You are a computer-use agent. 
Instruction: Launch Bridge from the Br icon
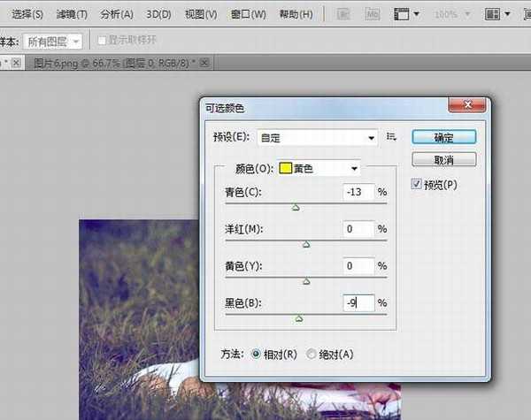[x=342, y=15]
